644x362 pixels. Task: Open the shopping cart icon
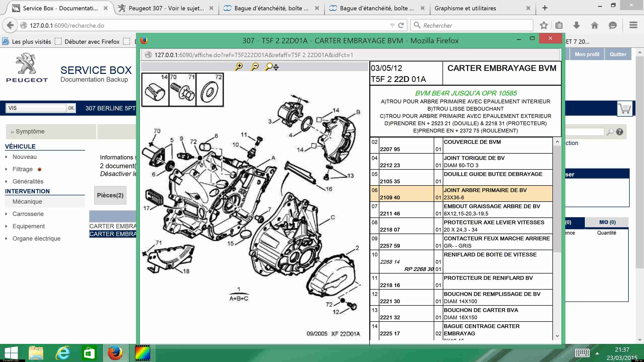pyautogui.click(x=625, y=109)
